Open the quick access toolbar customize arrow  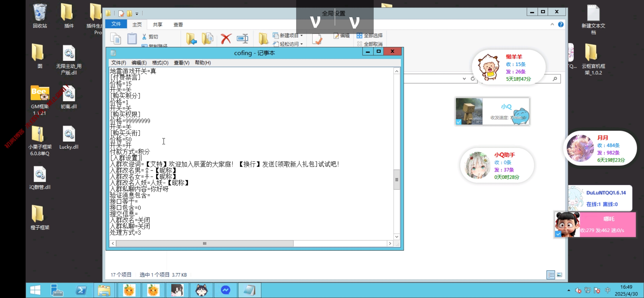(137, 14)
